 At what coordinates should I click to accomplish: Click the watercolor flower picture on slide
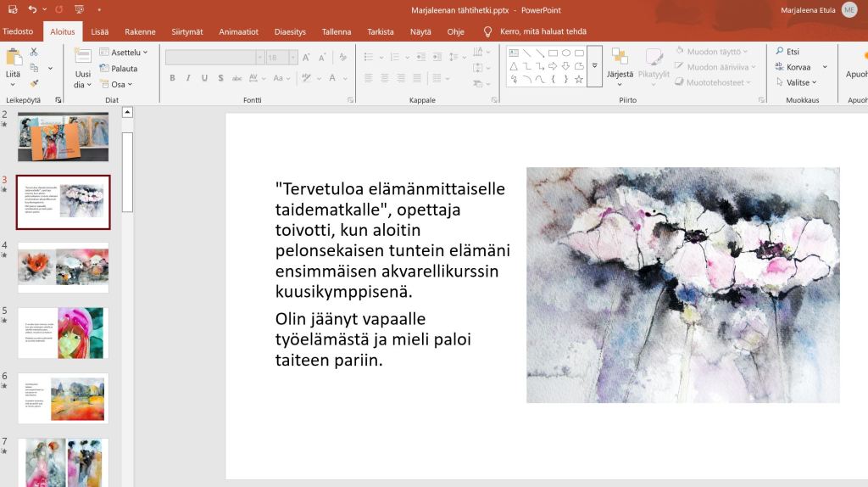point(683,285)
